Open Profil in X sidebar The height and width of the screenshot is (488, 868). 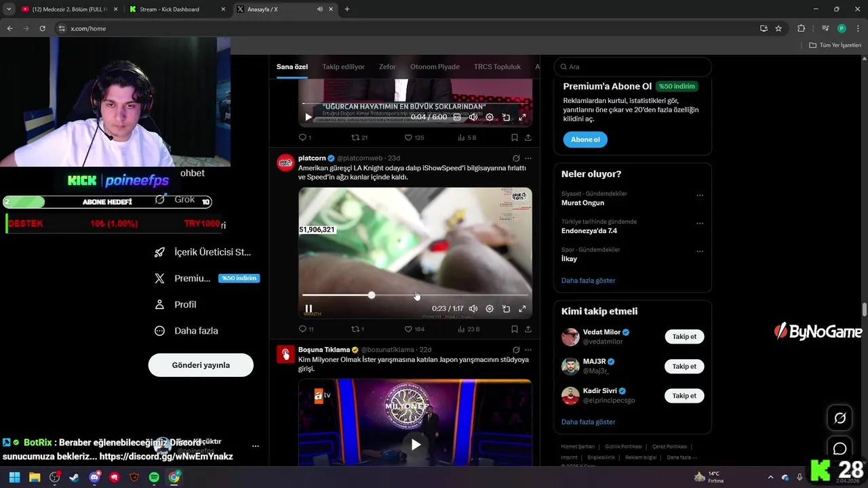176,304
